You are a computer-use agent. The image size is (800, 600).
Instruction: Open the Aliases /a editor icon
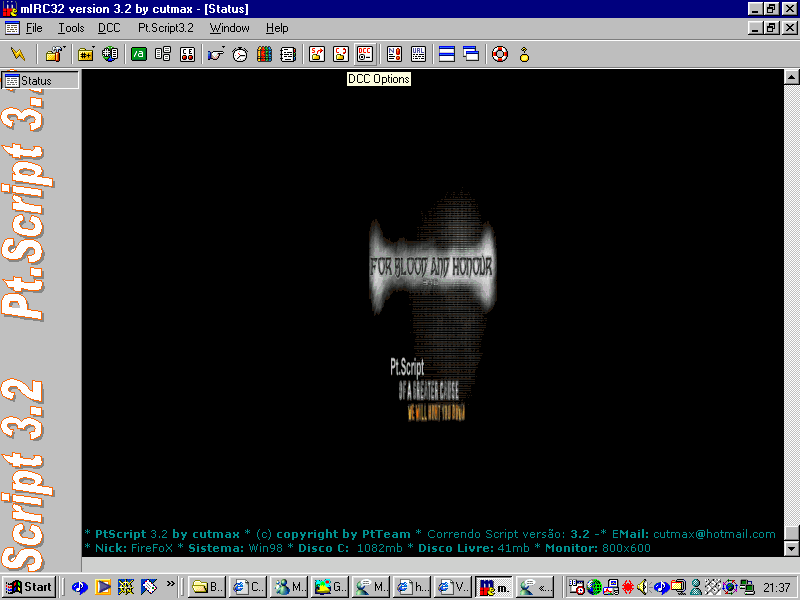(138, 54)
